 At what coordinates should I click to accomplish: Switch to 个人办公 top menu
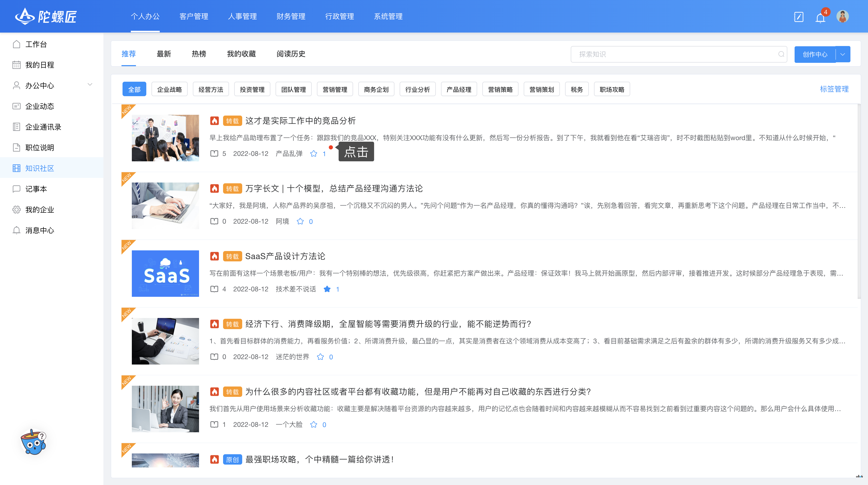click(145, 16)
